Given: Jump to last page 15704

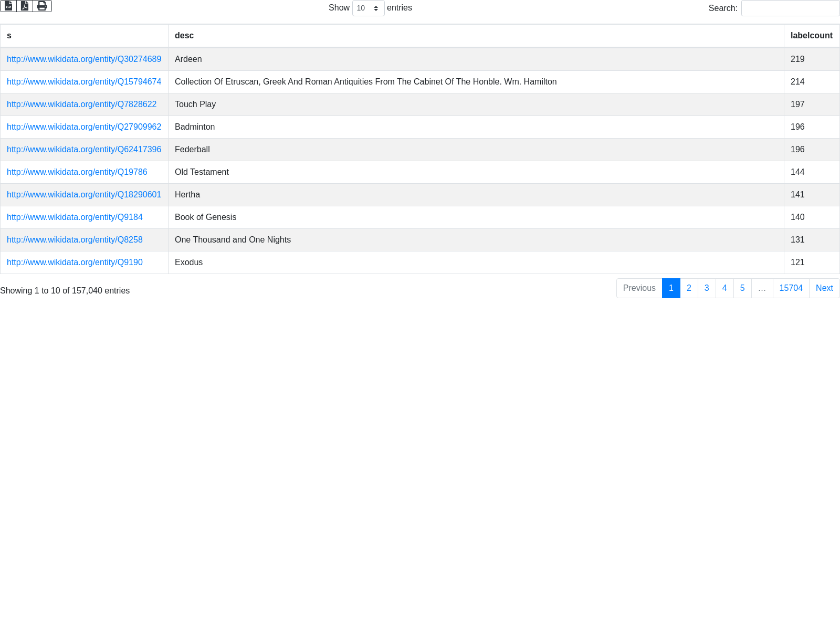Looking at the screenshot, I should (791, 288).
